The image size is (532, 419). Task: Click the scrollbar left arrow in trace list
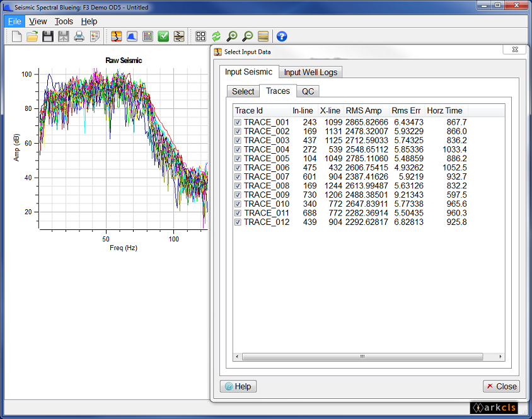click(237, 357)
